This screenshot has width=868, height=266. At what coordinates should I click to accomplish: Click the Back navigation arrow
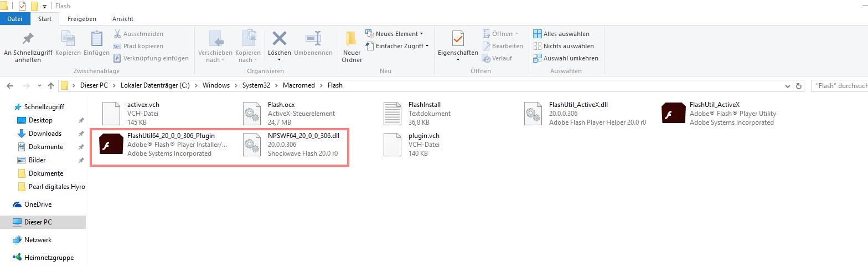coord(10,86)
